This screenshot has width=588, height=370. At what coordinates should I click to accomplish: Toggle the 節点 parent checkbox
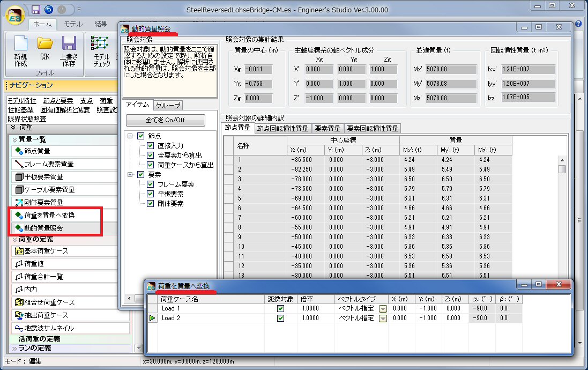140,136
